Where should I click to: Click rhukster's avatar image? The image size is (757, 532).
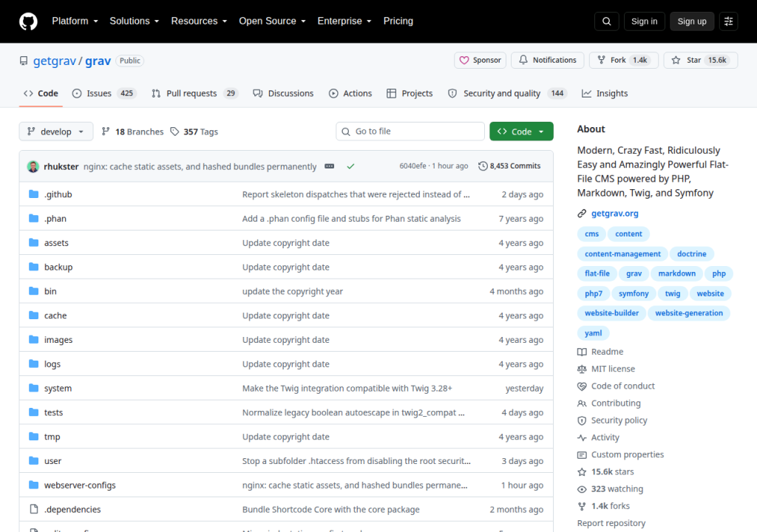(x=33, y=166)
